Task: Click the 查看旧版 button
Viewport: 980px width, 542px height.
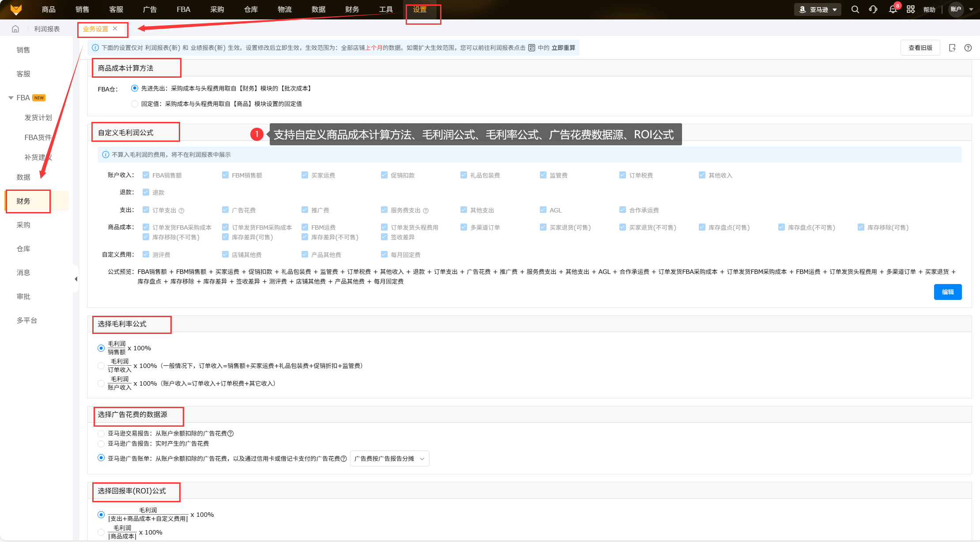Action: 920,48
